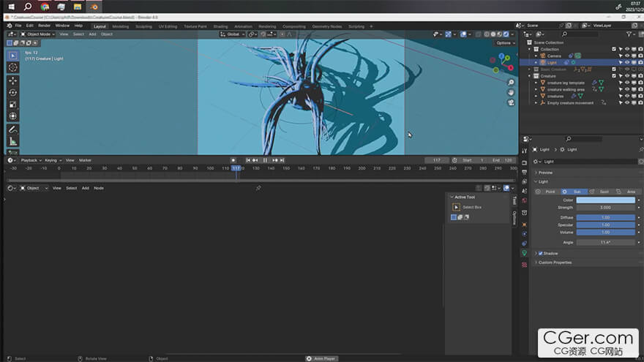Hide the Camera object with eye icon
This screenshot has width=644, height=362.
[x=627, y=56]
